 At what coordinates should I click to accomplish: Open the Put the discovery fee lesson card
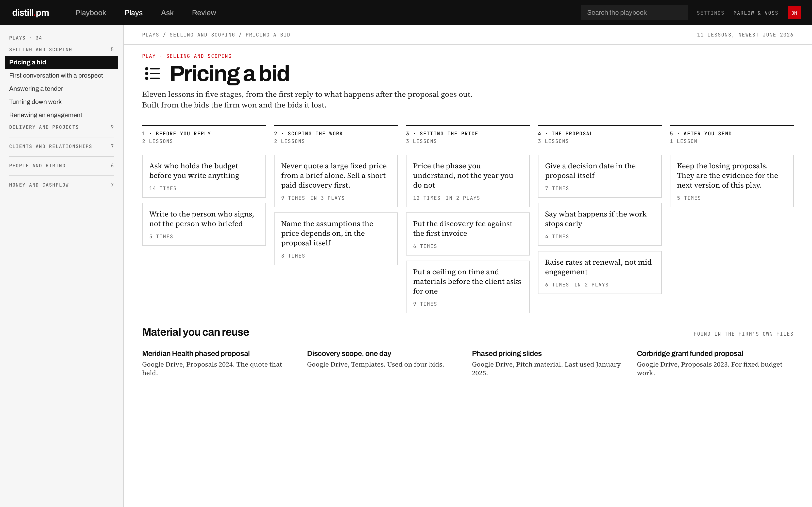point(467,234)
